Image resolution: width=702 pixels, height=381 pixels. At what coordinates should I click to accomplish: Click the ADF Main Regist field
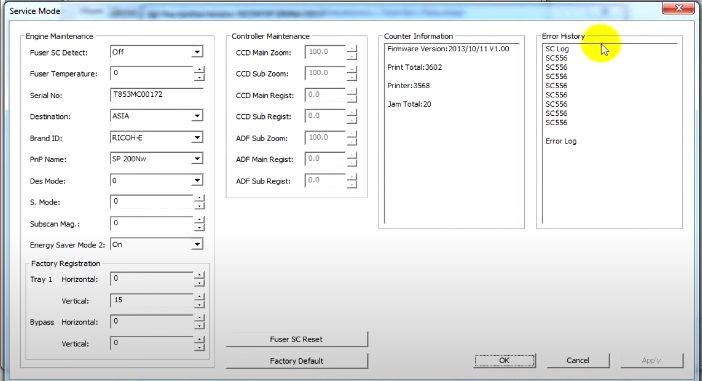point(325,159)
